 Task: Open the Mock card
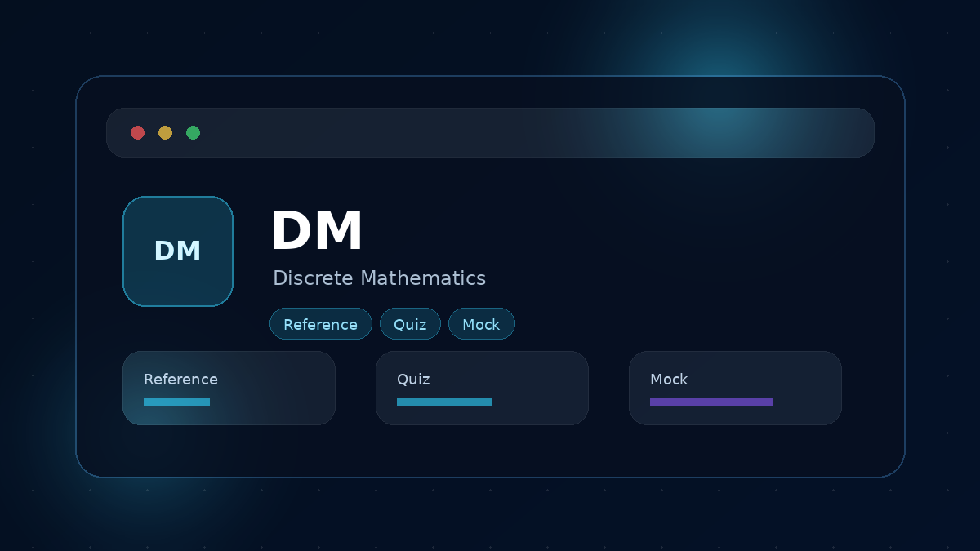[x=735, y=388]
